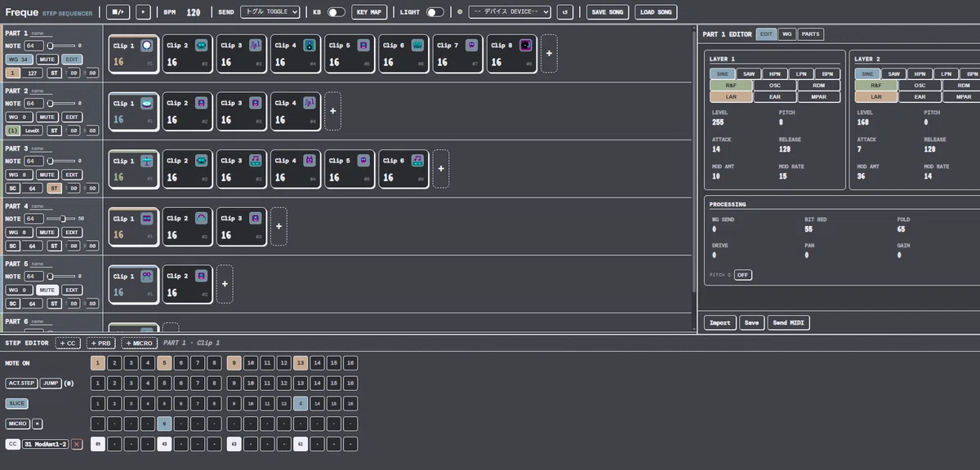Click the icon on Part 2 Clip 2
The image size is (980, 470).
pos(201,104)
